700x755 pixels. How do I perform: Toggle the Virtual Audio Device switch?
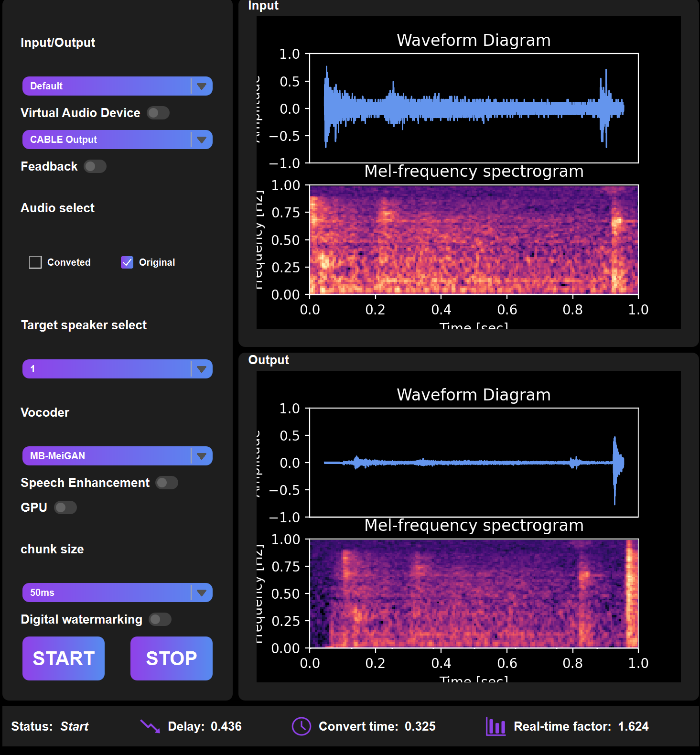click(158, 113)
